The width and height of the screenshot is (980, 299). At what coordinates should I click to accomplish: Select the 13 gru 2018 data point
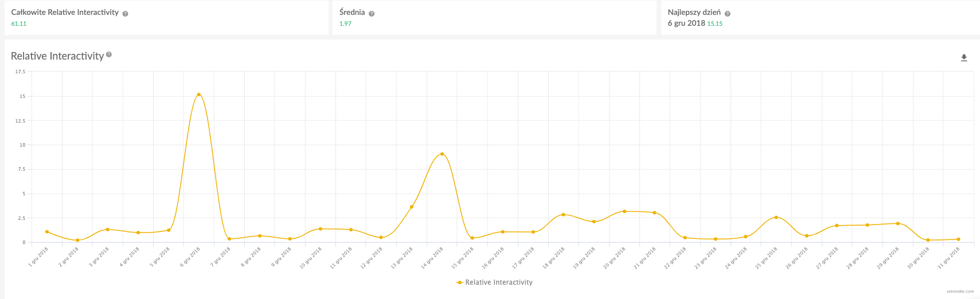[x=412, y=207]
